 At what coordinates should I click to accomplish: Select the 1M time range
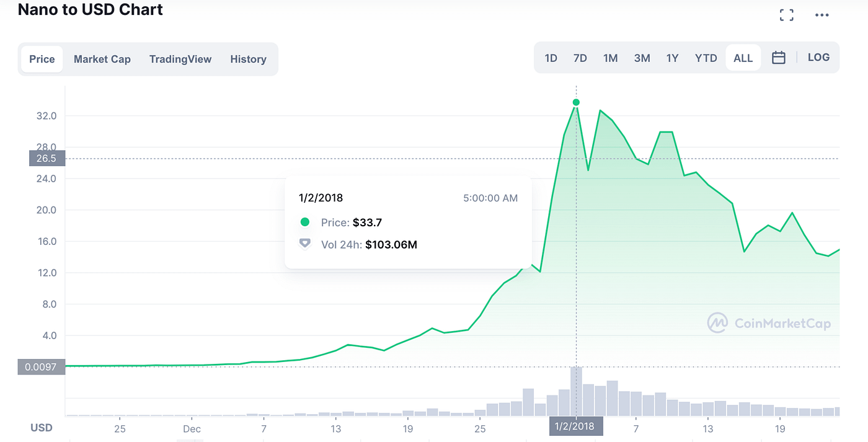click(x=611, y=58)
